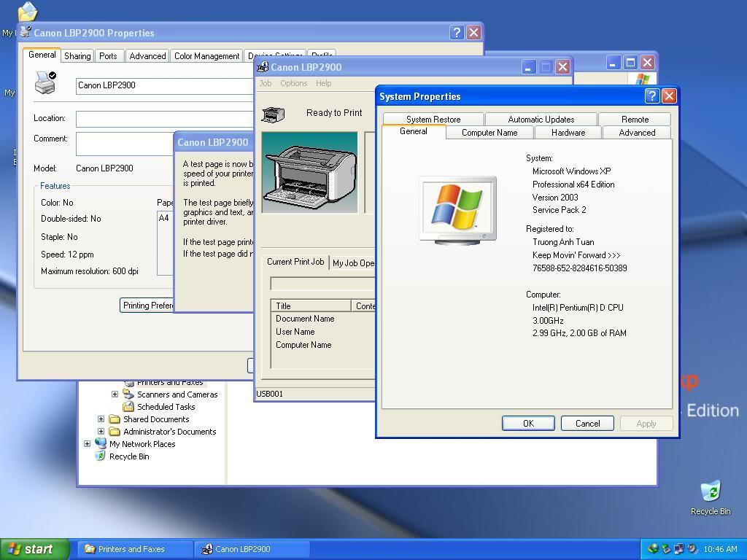This screenshot has height=560, width=747.
Task: Select the Computer Name tab
Action: [489, 133]
